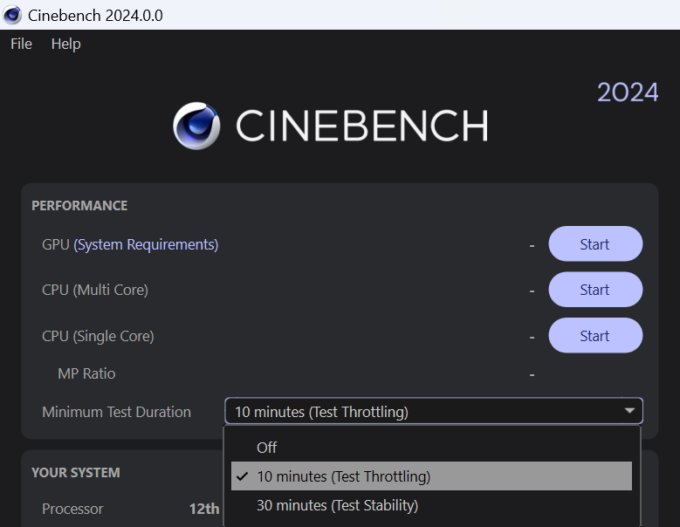The image size is (680, 527).
Task: Choose 30 minutes (Test Stability) option
Action: pos(337,505)
